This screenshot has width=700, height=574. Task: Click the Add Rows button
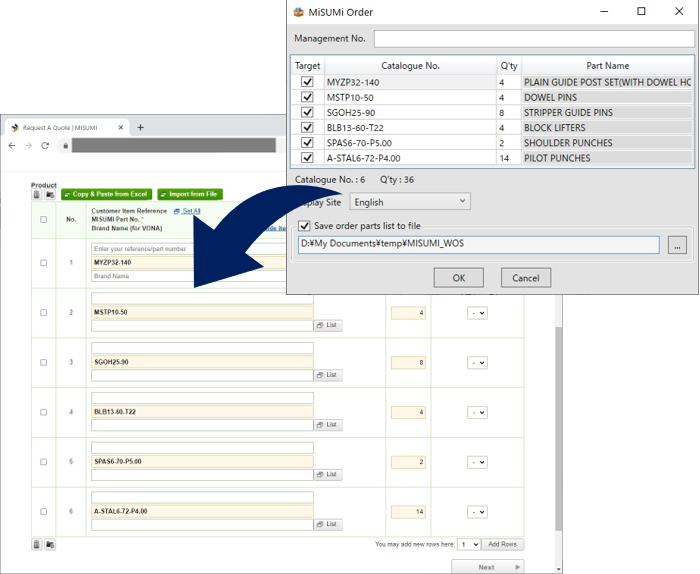point(503,545)
